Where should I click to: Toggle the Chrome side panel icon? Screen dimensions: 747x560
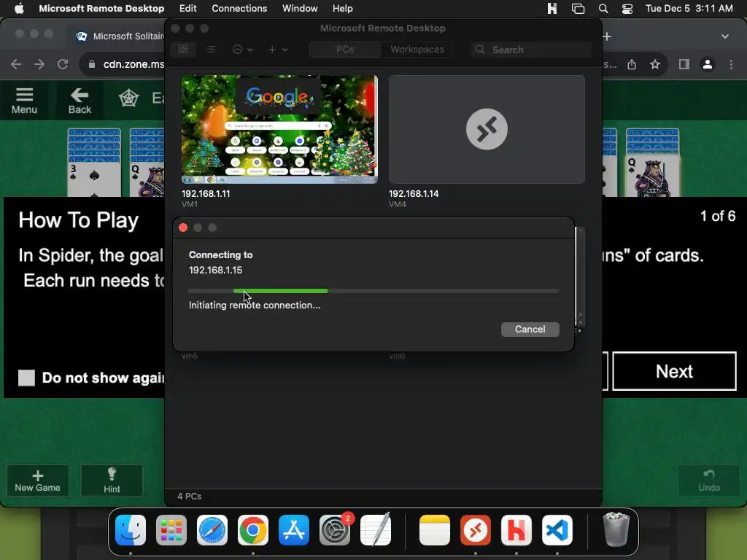pyautogui.click(x=684, y=64)
